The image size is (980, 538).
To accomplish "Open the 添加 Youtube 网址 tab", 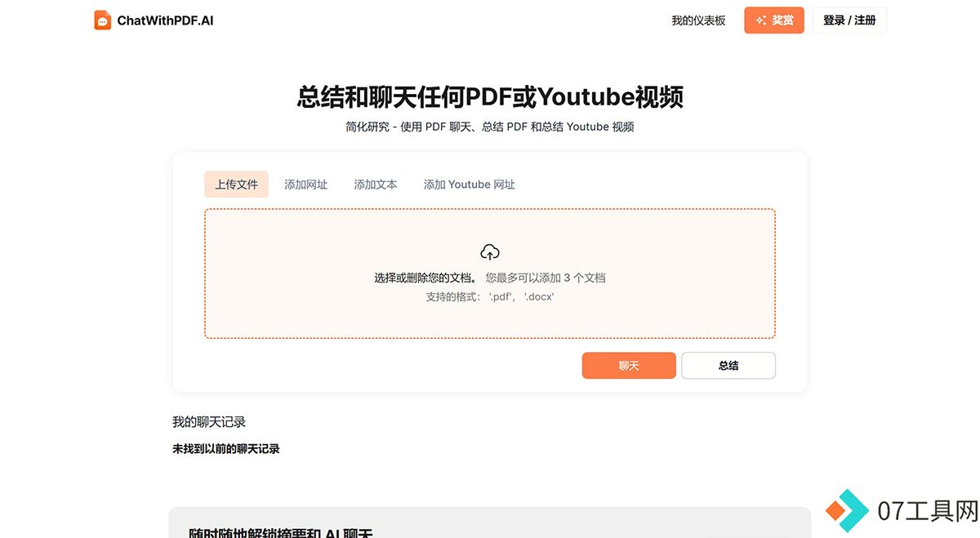I will point(469,185).
